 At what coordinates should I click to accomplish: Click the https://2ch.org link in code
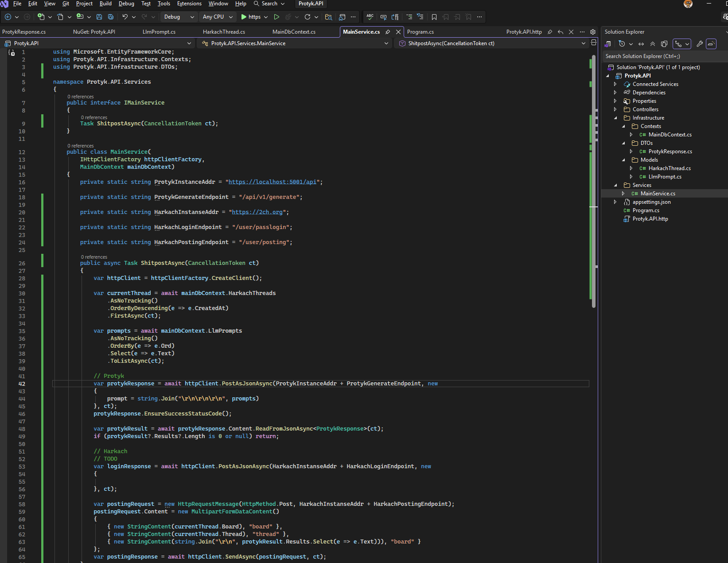[257, 212]
